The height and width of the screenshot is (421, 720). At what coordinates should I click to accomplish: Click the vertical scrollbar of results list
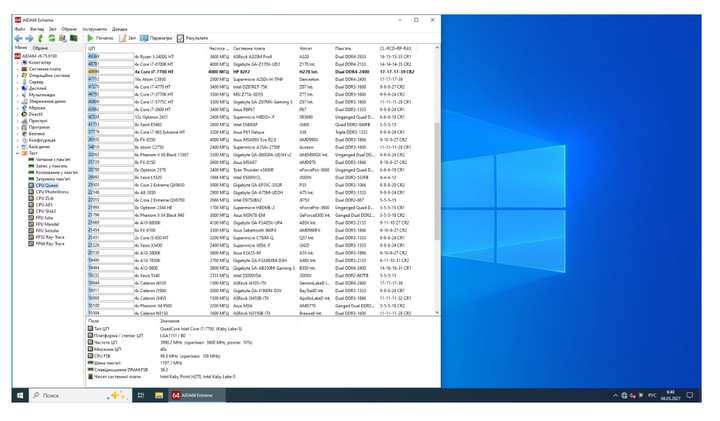coord(437,181)
